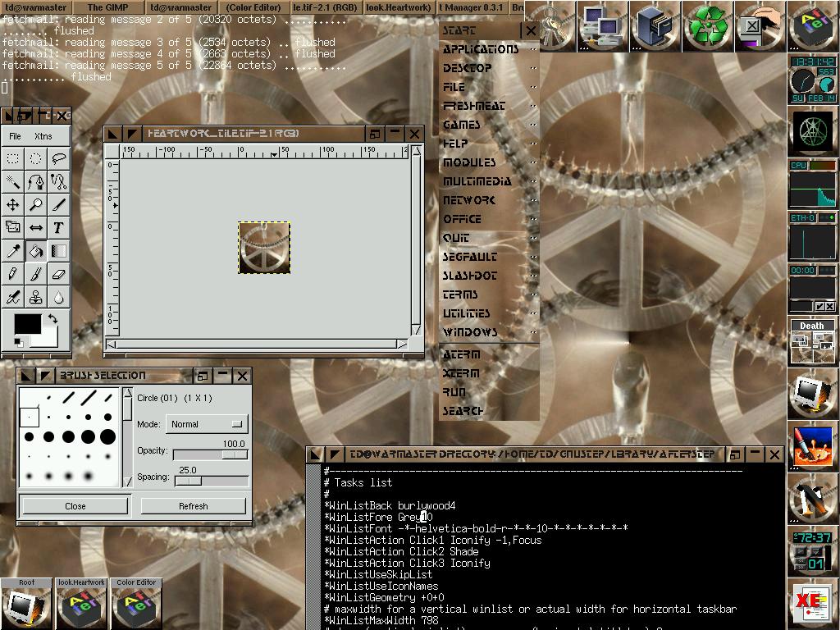Viewport: 840px width, 630px height.
Task: Click Close button in Brush Selection dialog
Action: (x=75, y=506)
